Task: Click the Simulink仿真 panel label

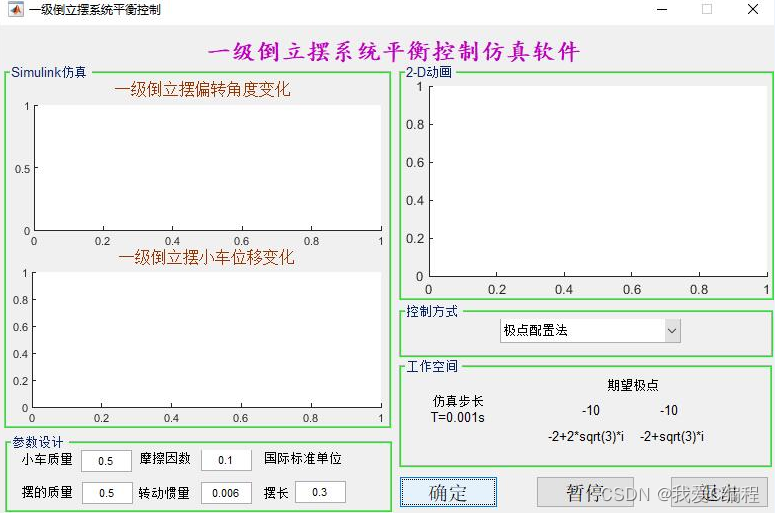Action: click(49, 73)
